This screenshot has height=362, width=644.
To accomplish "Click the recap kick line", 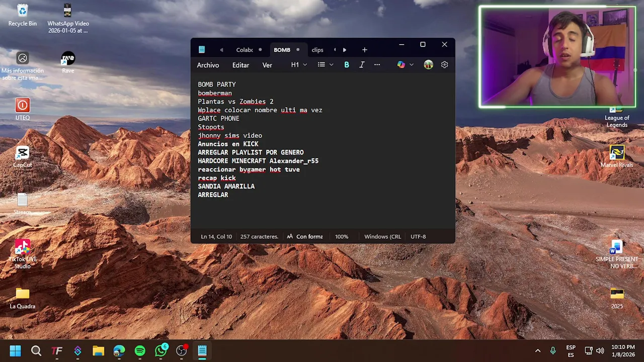I will (217, 178).
